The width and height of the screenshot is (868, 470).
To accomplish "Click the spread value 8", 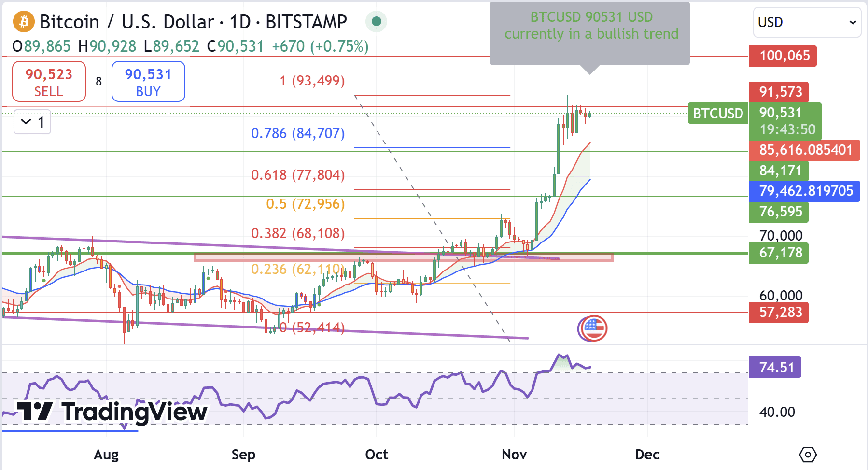I will (x=98, y=82).
